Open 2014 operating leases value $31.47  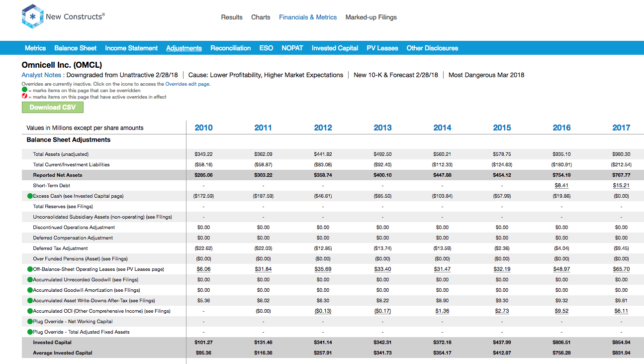pyautogui.click(x=442, y=269)
